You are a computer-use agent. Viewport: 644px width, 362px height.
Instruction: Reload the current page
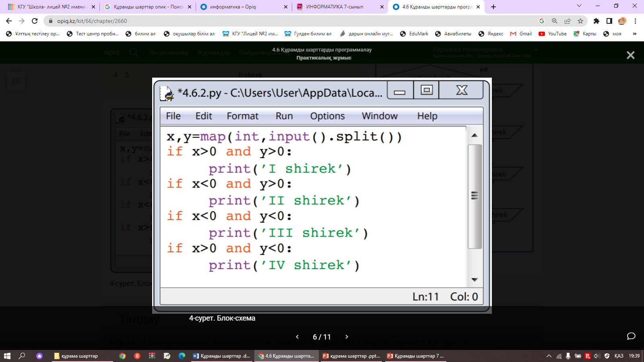tap(35, 21)
